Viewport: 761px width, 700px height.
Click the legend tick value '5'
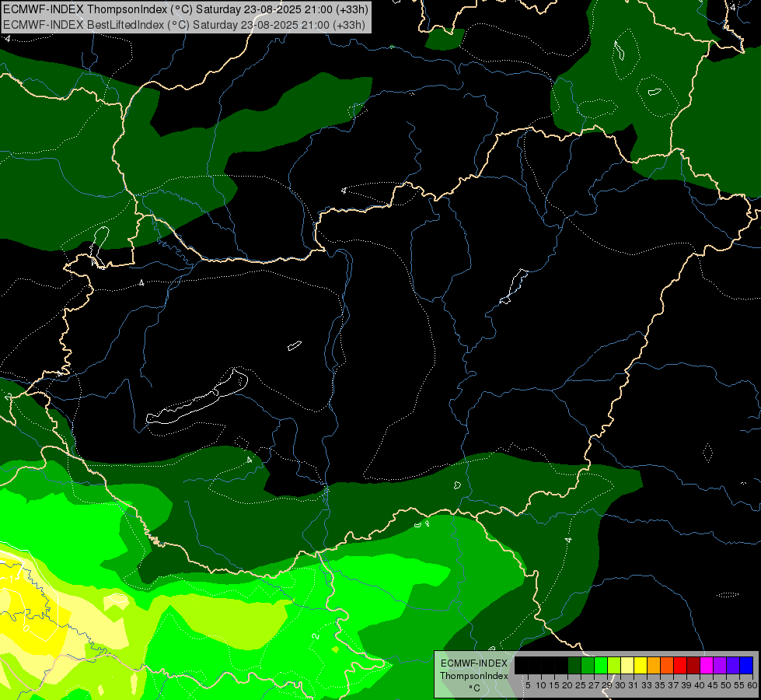click(528, 685)
